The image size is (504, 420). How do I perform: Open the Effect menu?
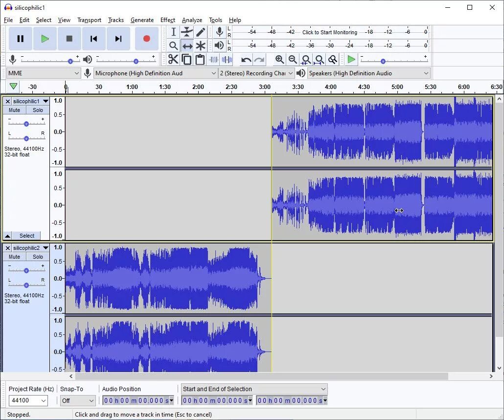pyautogui.click(x=168, y=20)
